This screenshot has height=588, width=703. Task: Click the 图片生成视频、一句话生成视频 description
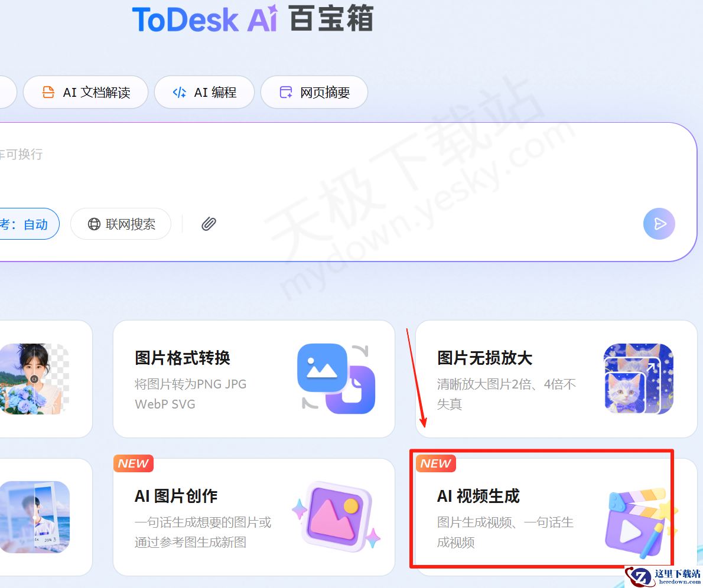(x=505, y=532)
